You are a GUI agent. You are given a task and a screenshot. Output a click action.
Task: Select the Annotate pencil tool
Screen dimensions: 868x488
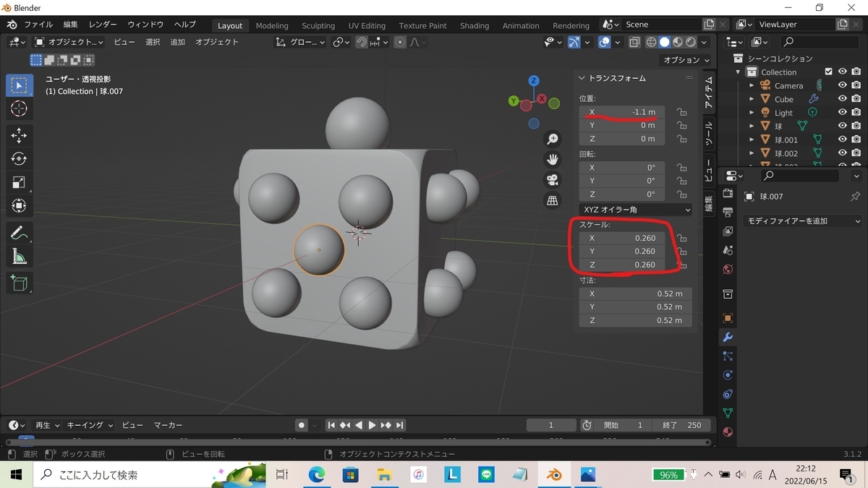(x=20, y=233)
